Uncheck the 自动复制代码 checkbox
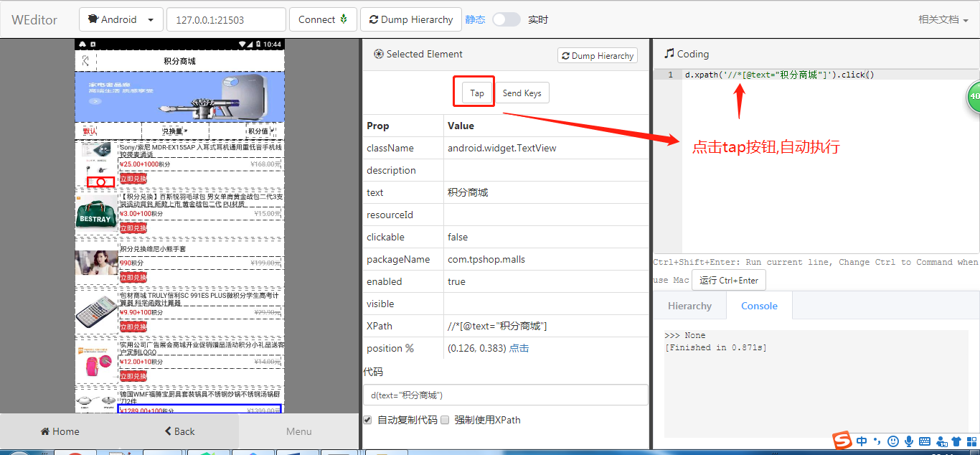This screenshot has width=980, height=455. click(367, 420)
